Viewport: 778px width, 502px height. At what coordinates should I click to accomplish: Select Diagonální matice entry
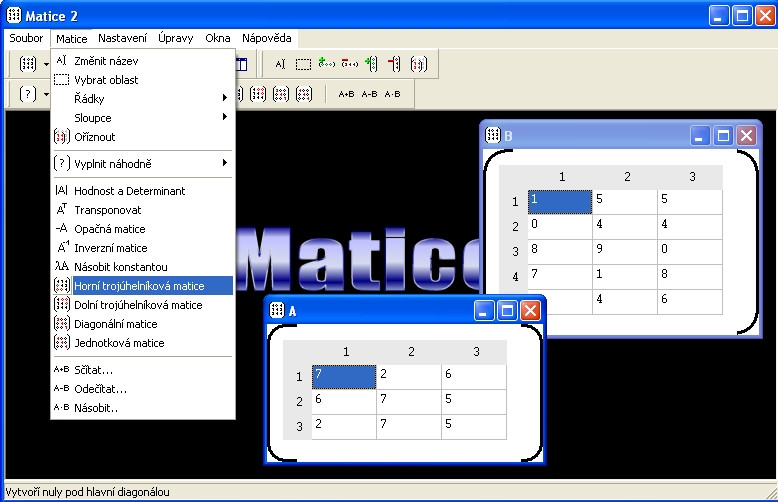tap(142, 324)
